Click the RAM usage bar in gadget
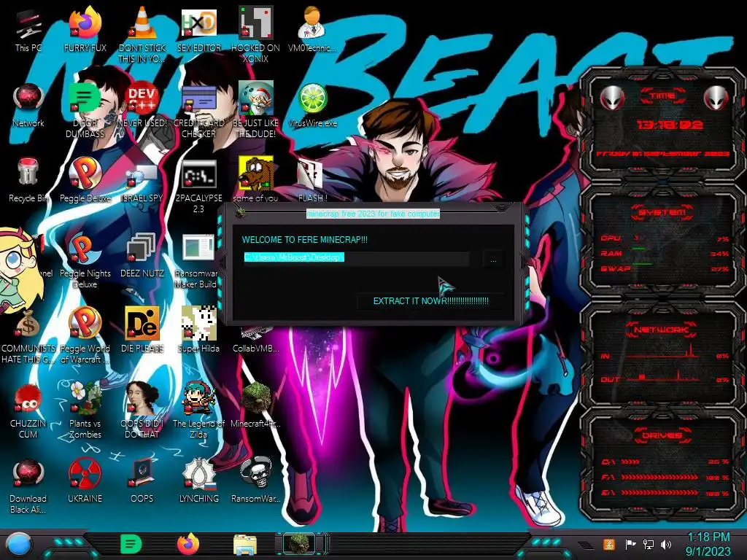747x560 pixels. (x=664, y=253)
